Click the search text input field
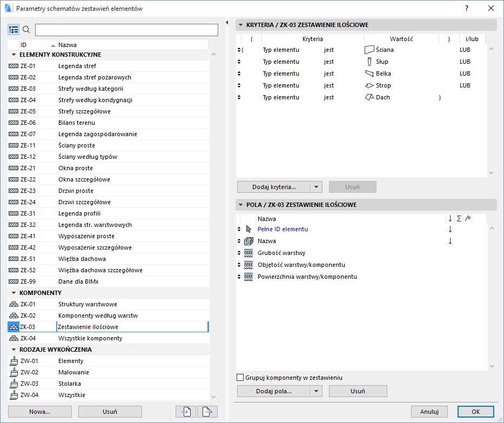The height and width of the screenshot is (423, 504). pyautogui.click(x=126, y=30)
